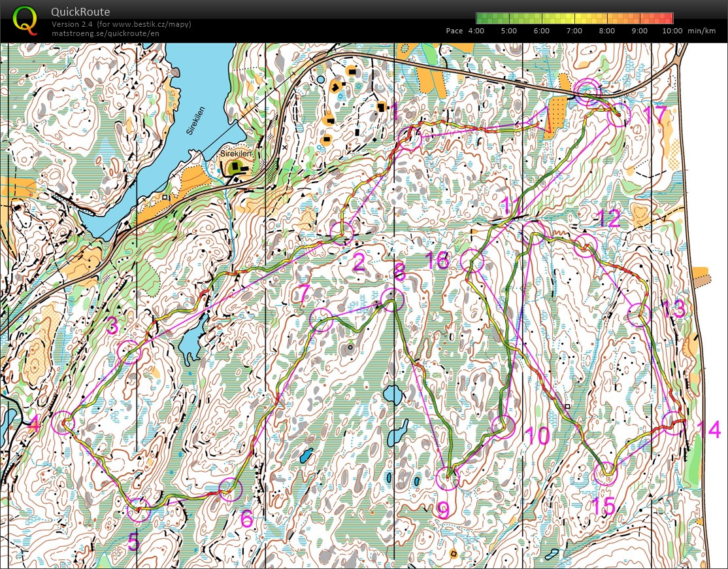Click the 'Sirekilen' farm label by the buildings
This screenshot has height=569, width=728.
point(235,154)
